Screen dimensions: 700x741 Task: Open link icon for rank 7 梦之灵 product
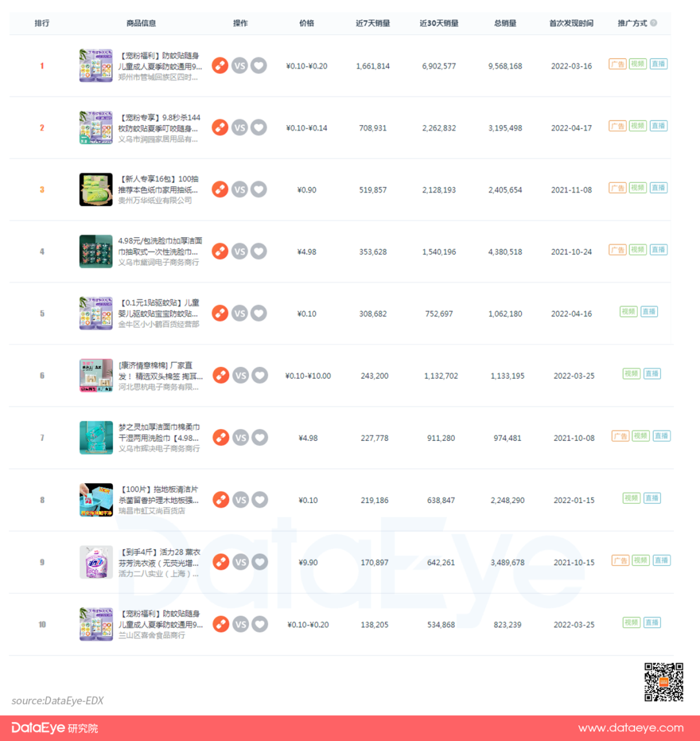(220, 438)
